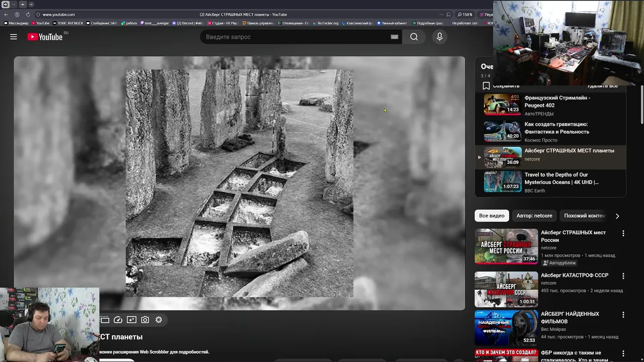Open the YouTube hamburger guide menu
Screen dimensions: 644x362
click(x=14, y=37)
